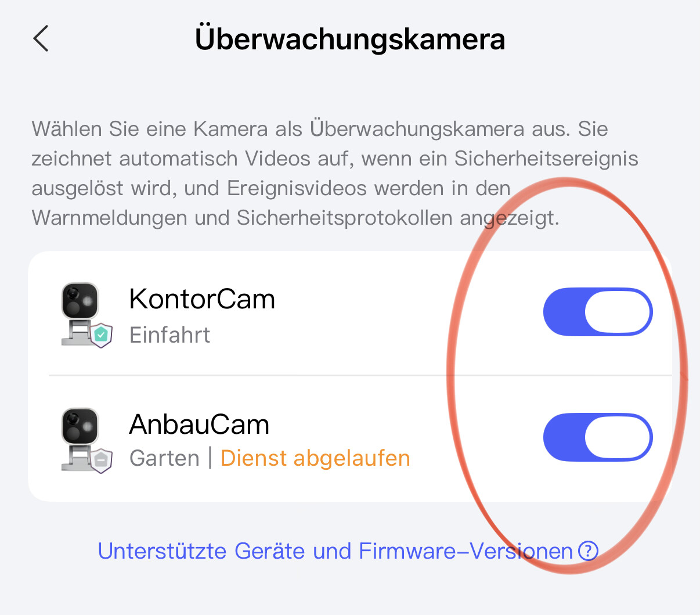Viewport: 700px width, 615px height.
Task: Toggle AnbauCam surveillance switch
Action: [598, 437]
